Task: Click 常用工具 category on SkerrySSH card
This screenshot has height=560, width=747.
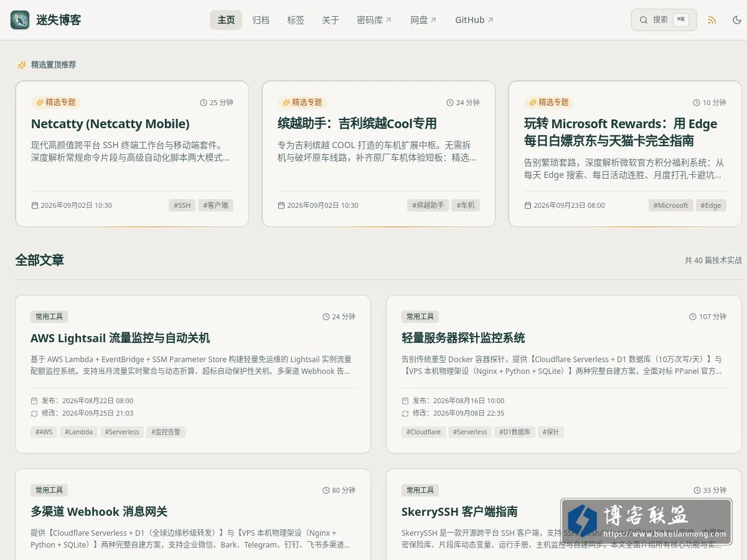Action: pos(420,490)
